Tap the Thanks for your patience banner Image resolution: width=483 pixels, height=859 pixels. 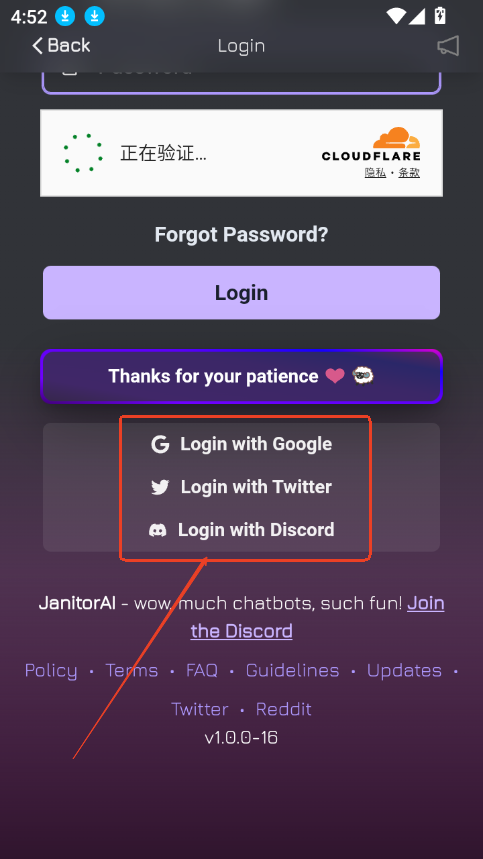pos(242,376)
